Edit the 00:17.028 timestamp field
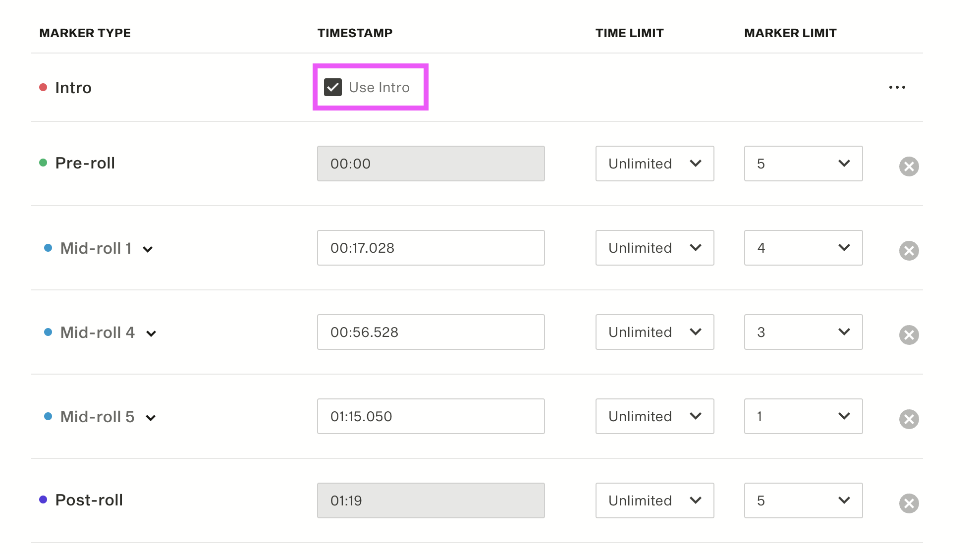Viewport: 980px width, 554px height. tap(431, 248)
